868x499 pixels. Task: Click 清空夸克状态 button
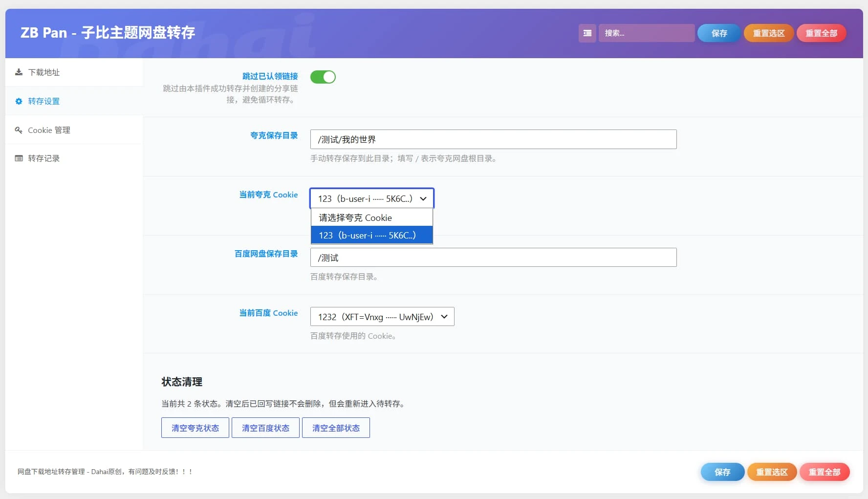tap(195, 428)
